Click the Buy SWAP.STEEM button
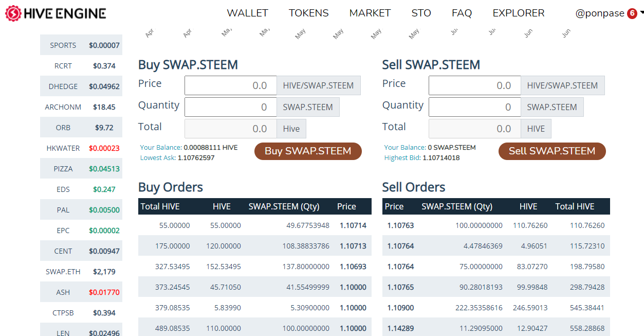 308,151
